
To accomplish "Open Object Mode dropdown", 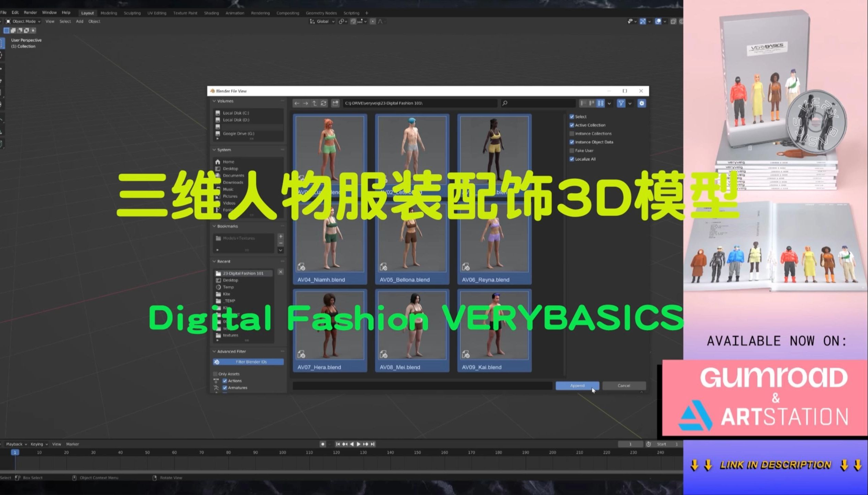I will click(x=23, y=21).
